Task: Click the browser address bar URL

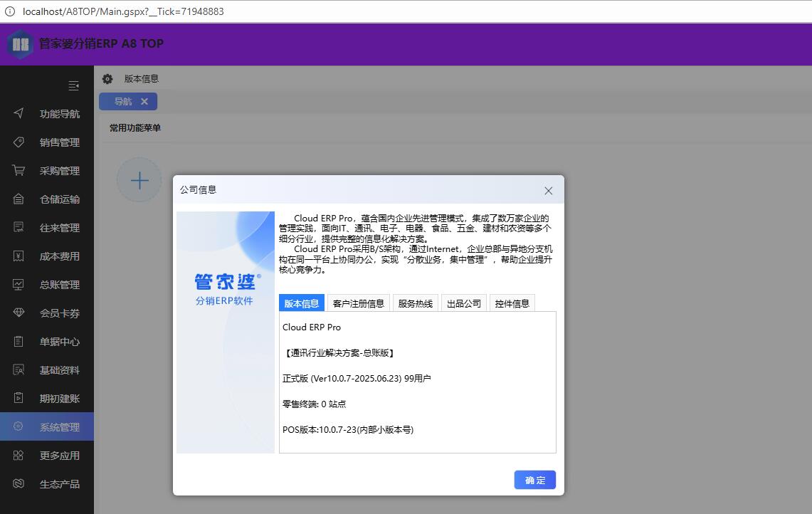Action: coord(123,11)
